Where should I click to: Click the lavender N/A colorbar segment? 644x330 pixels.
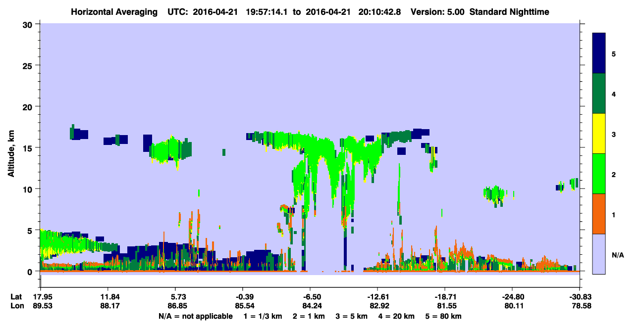tap(599, 254)
